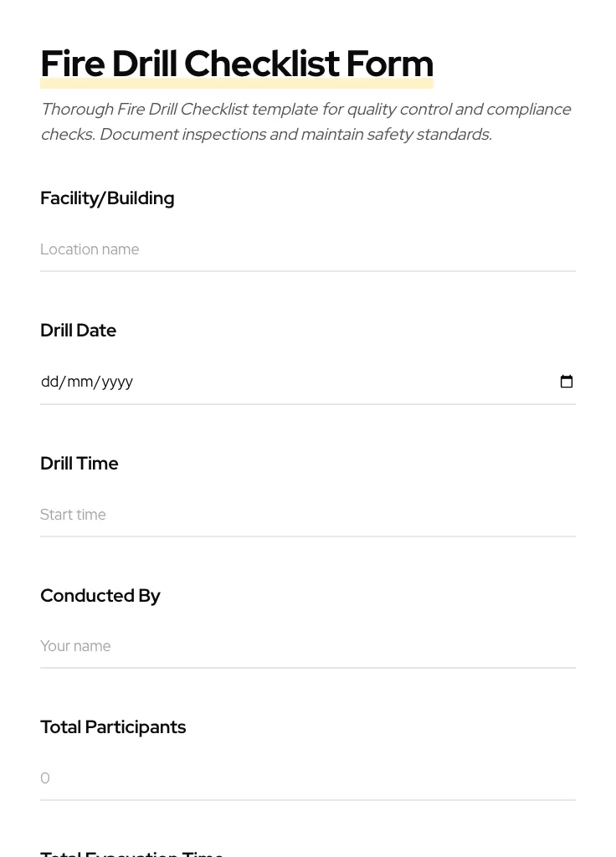
Task: Click the form description paragraph text
Action: (x=305, y=121)
